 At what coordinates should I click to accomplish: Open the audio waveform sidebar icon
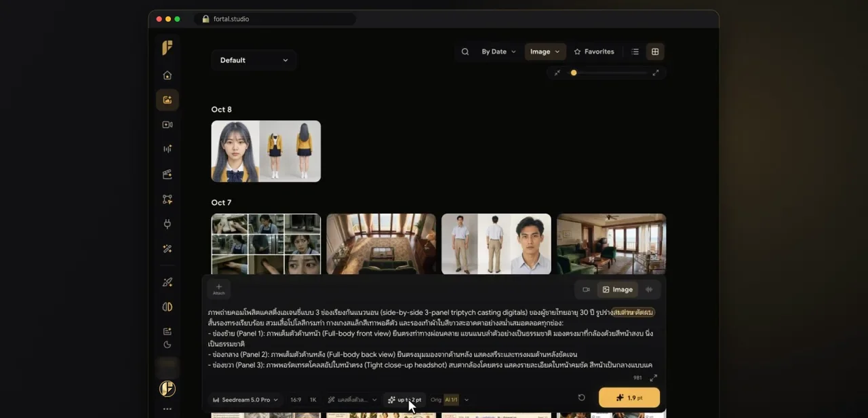[x=167, y=149]
